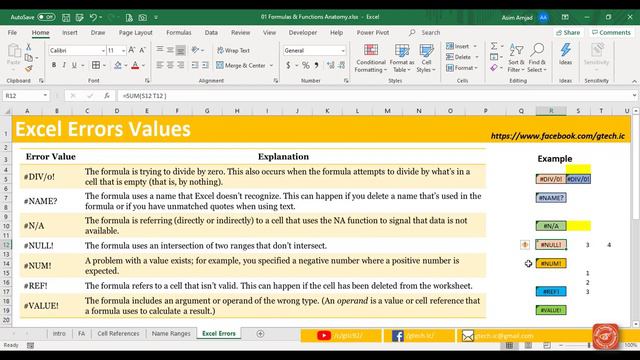Open Find & Select
The height and width of the screenshot is (360, 640).
click(x=537, y=58)
